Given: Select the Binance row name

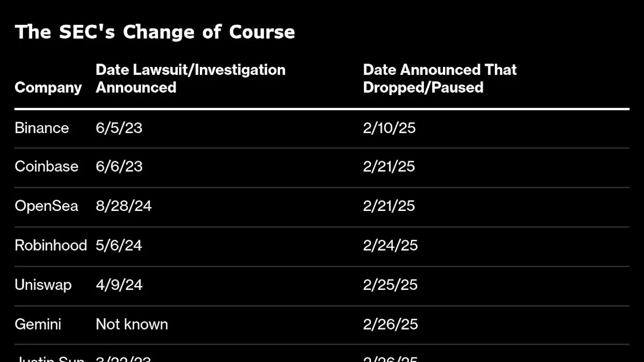Looking at the screenshot, I should click(41, 128).
